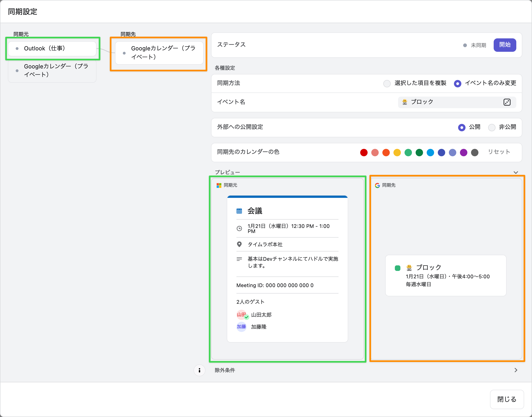Click the clock icon beside the meeting time

click(239, 229)
